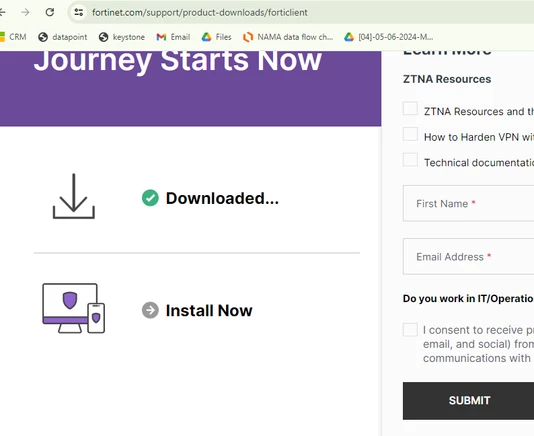Open the NAMA data flow bookmark
Image resolution: width=534 pixels, height=436 pixels.
click(288, 37)
